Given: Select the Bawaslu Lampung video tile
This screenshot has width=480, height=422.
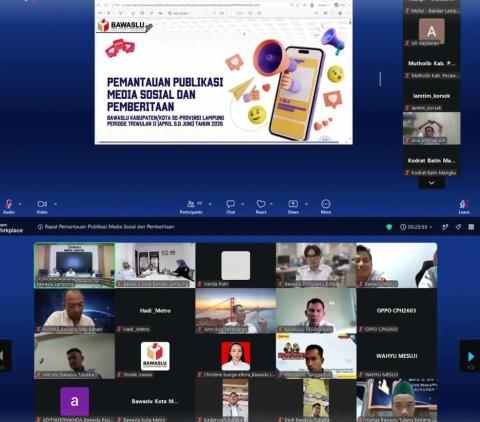Looking at the screenshot, I should tap(75, 265).
